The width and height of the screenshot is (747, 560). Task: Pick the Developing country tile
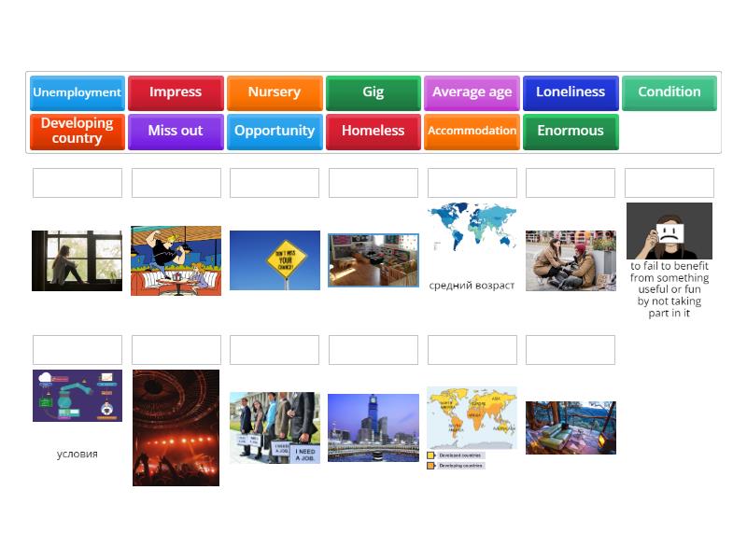point(78,132)
